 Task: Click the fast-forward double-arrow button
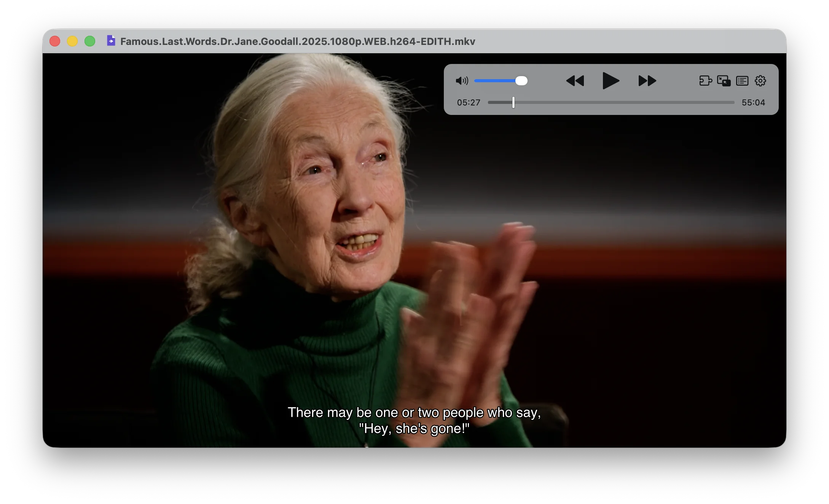647,81
